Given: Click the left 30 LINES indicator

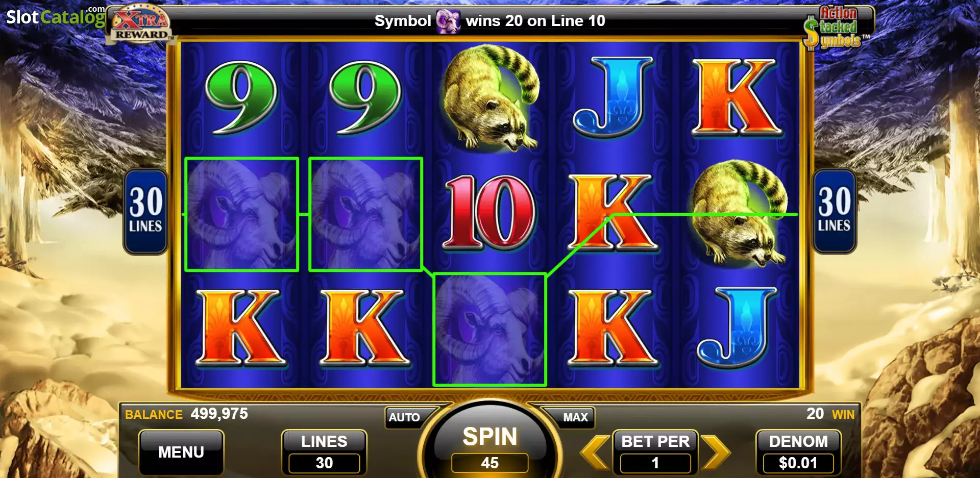Looking at the screenshot, I should click(145, 212).
